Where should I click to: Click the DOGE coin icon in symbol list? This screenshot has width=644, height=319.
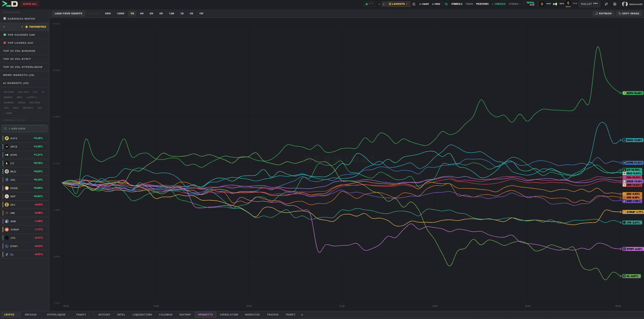[7, 188]
